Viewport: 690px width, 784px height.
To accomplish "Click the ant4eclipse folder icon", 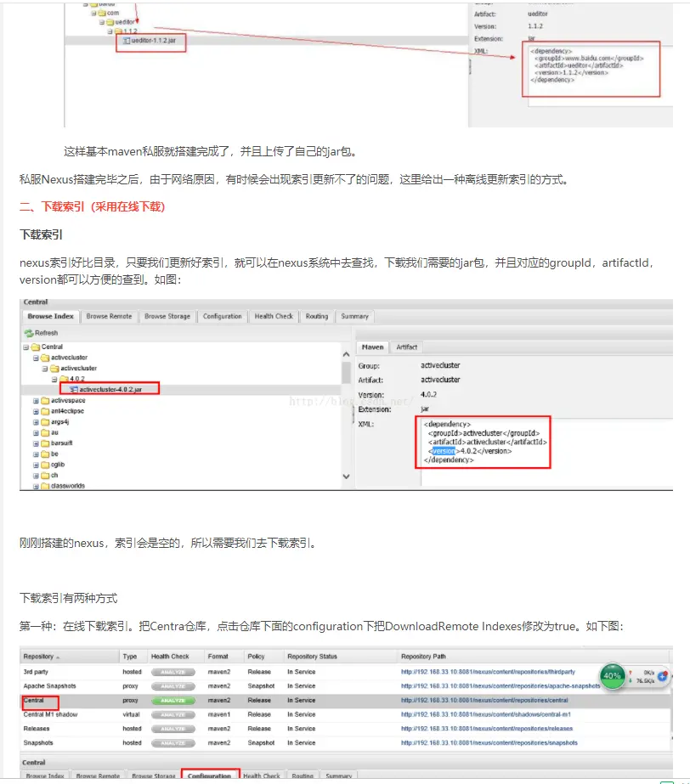I will (45, 411).
